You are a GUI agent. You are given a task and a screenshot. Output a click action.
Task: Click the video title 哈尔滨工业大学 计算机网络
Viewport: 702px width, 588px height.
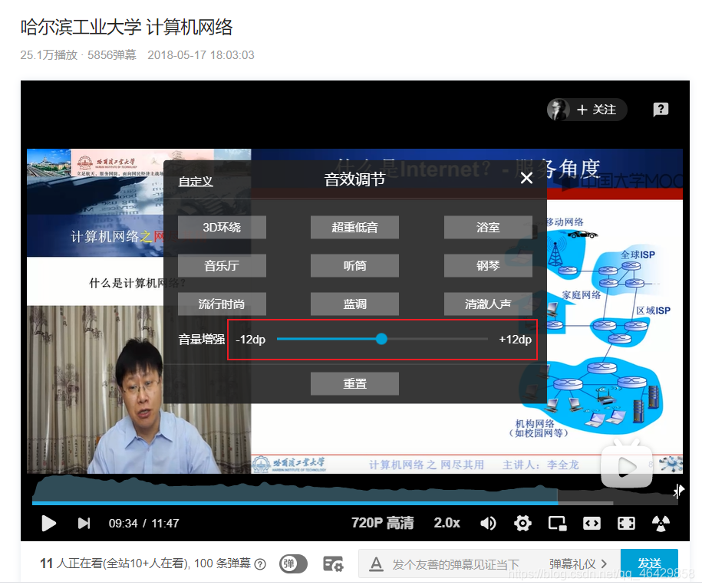coord(127,28)
